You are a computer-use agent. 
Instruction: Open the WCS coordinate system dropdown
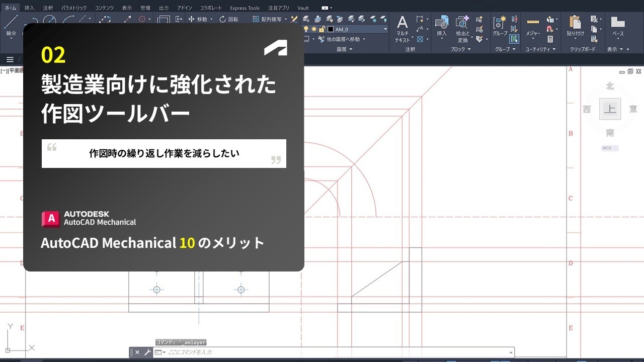pyautogui.click(x=610, y=148)
